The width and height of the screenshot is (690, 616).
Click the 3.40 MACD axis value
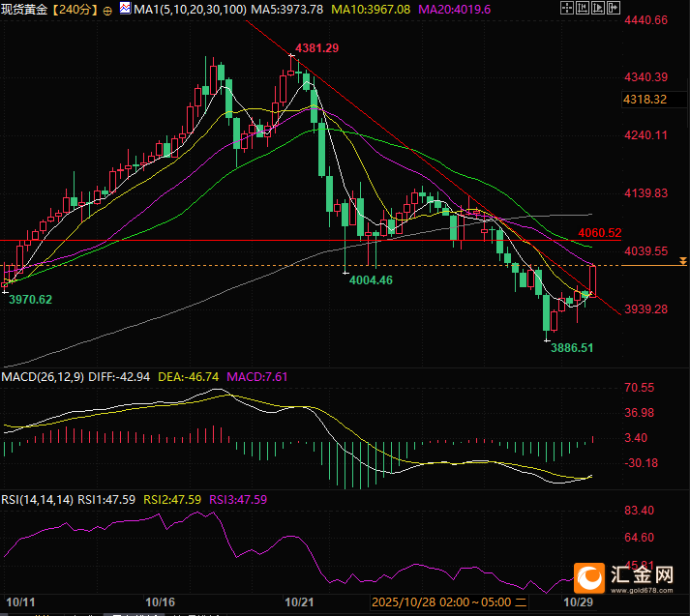click(636, 438)
